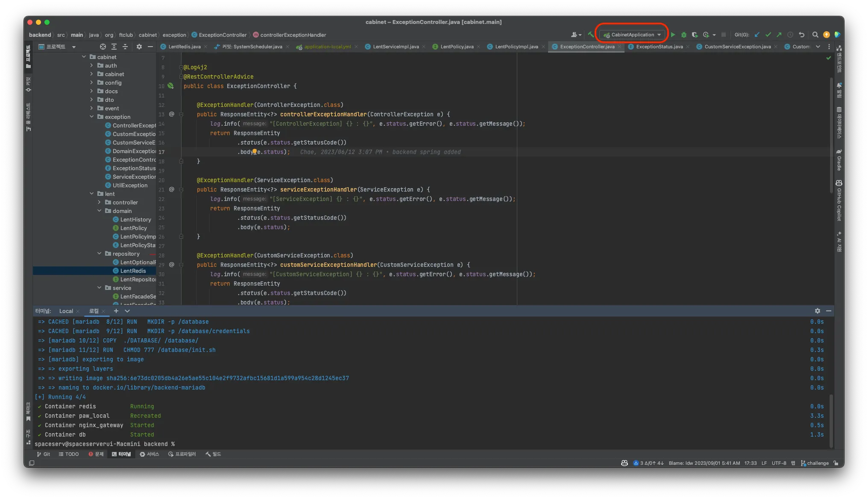Start debugging with the bug icon
The width and height of the screenshot is (868, 499).
683,35
